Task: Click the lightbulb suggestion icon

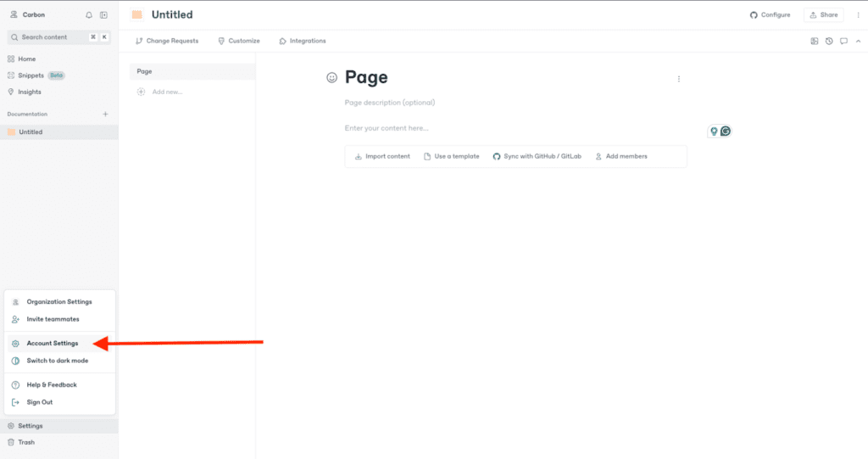Action: [x=714, y=131]
